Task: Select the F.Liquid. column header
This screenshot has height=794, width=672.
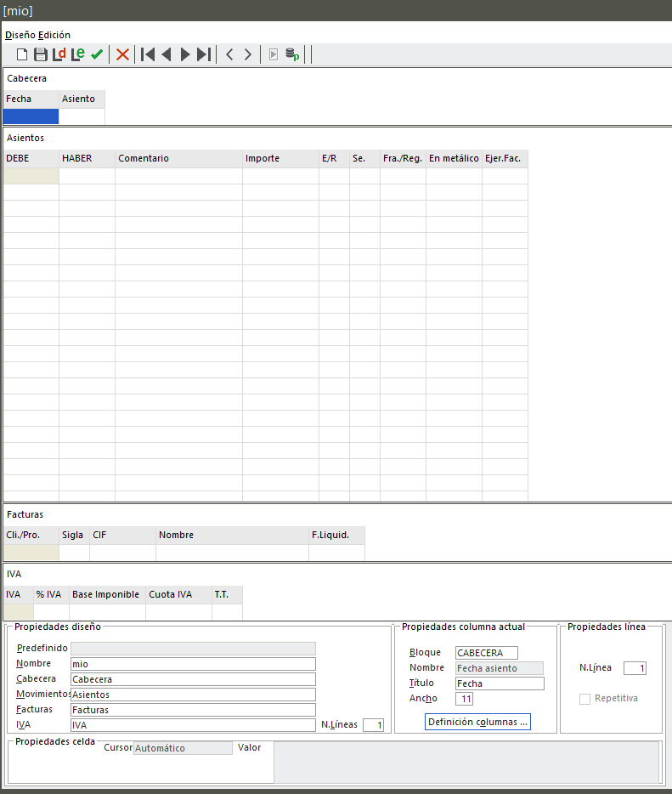Action: click(x=337, y=536)
